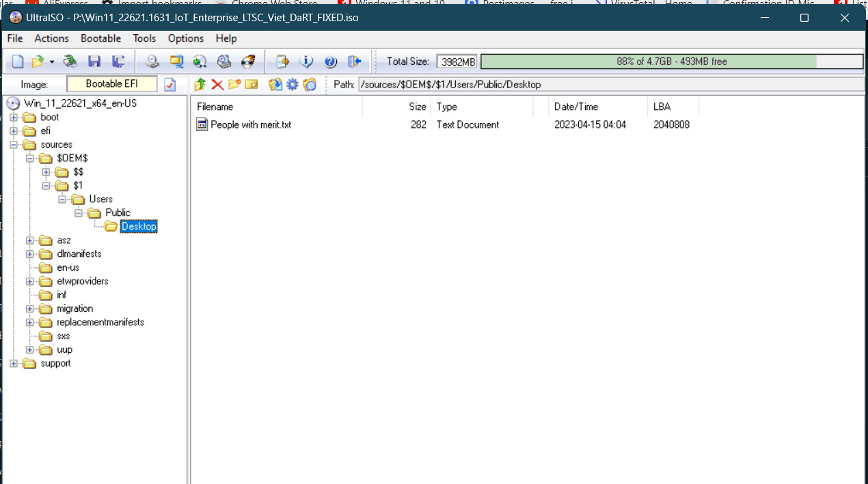Sort by Size column header
Image resolution: width=868 pixels, height=484 pixels.
pos(396,107)
